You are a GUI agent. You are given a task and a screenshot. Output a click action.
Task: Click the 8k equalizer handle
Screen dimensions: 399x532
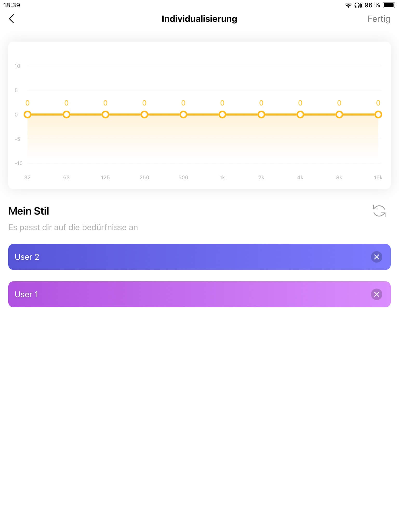(x=339, y=115)
